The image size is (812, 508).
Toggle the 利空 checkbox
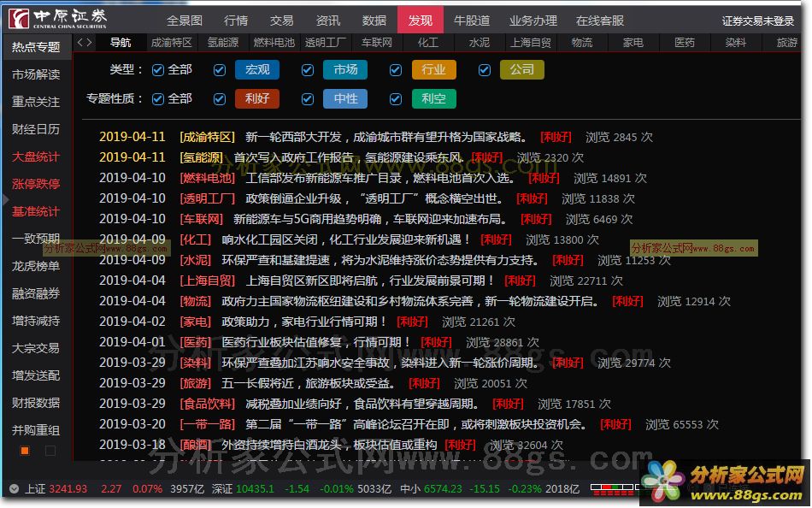pyautogui.click(x=396, y=99)
